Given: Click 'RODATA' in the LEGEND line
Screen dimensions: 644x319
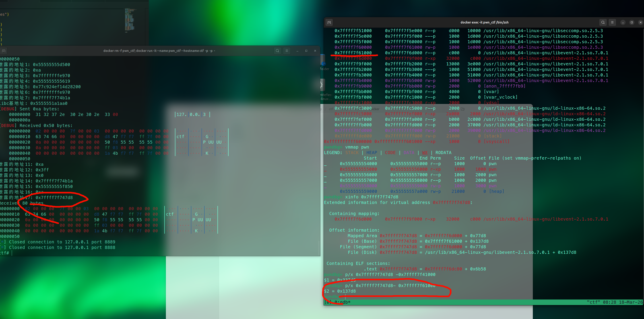Looking at the screenshot, I should coord(444,153).
